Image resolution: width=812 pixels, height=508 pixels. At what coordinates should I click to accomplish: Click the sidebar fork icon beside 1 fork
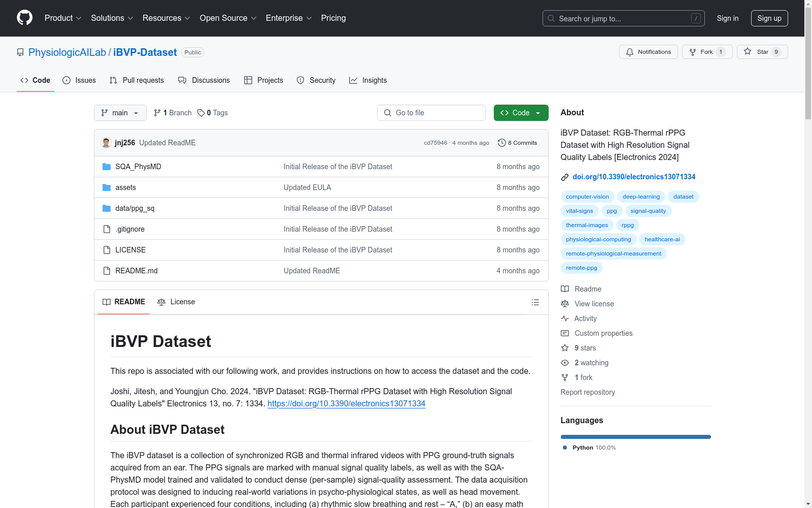(565, 377)
